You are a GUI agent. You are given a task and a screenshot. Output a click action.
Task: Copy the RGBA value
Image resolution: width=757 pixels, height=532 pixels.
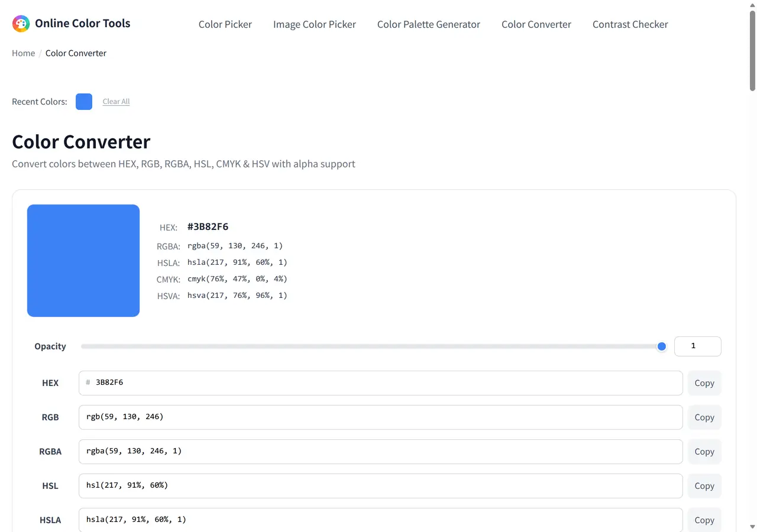tap(704, 452)
